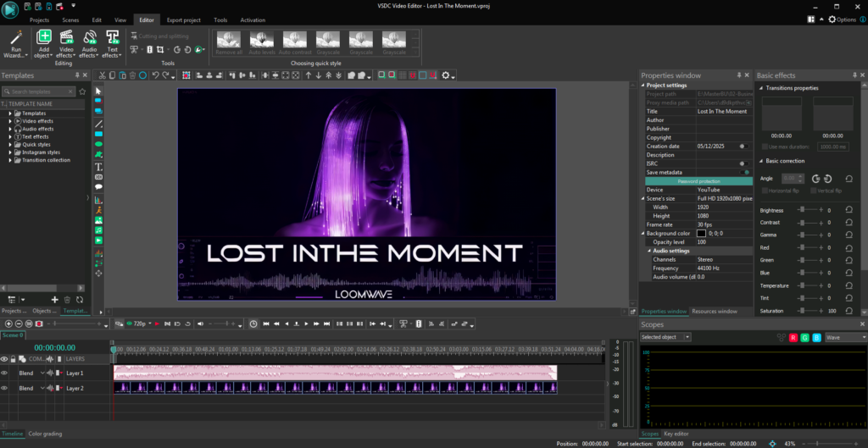Expand the Transition collection tree node
Screen dimensions: 868x448
(10, 160)
